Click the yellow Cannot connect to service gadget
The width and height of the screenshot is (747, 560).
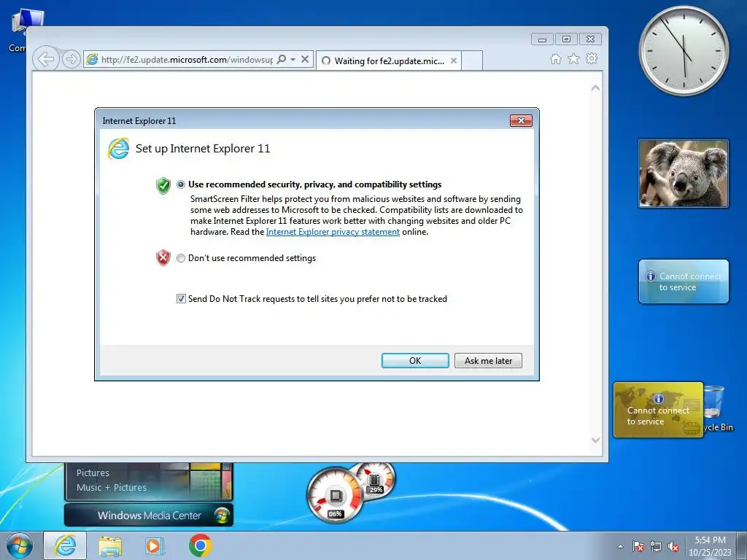[659, 410]
